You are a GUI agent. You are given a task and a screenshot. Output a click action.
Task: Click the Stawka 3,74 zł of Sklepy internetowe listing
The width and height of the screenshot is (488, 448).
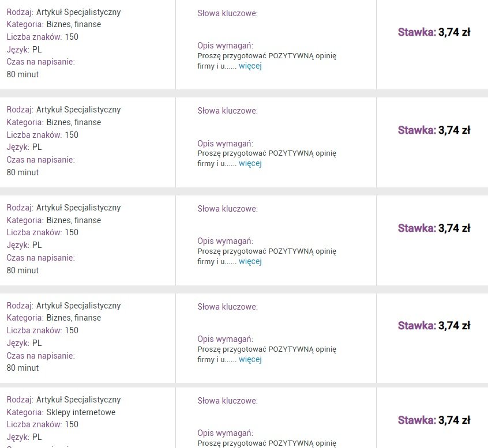pyautogui.click(x=434, y=420)
